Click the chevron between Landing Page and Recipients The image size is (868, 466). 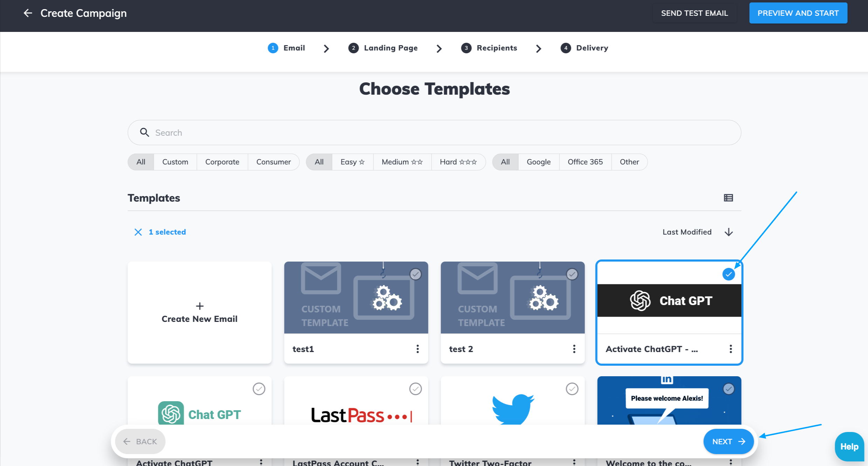pos(439,48)
